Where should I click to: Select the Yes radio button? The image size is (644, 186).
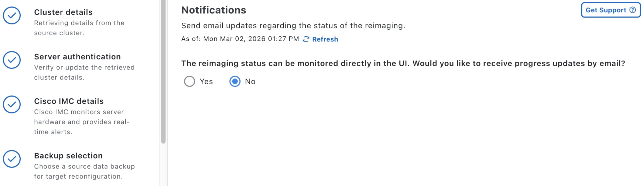point(189,82)
